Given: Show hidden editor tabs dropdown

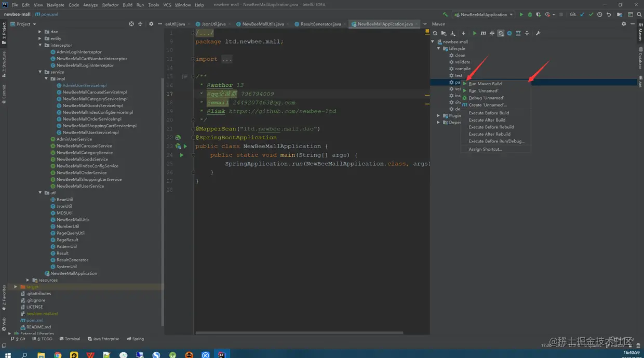Looking at the screenshot, I should point(425,24).
